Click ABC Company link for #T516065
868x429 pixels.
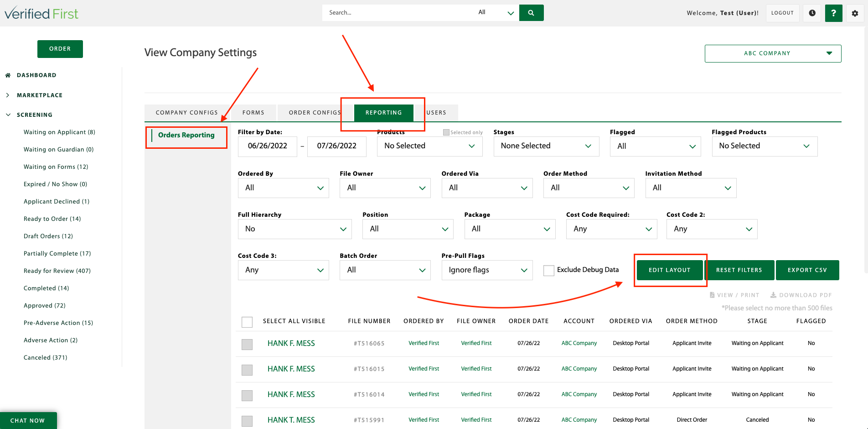coord(579,343)
